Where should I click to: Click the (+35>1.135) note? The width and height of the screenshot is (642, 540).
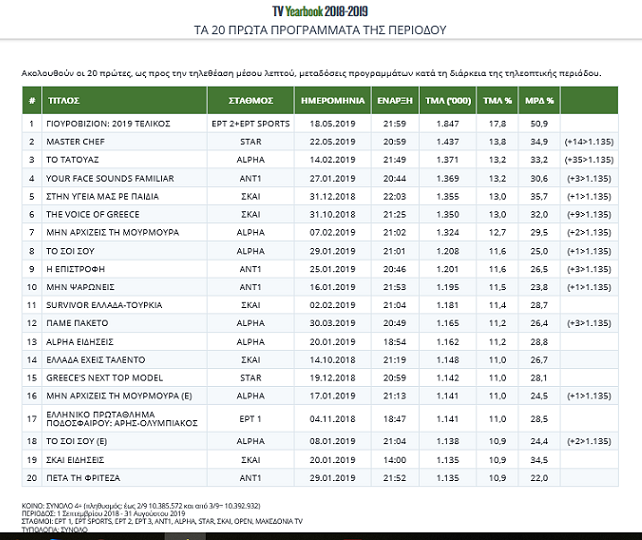coord(589,160)
